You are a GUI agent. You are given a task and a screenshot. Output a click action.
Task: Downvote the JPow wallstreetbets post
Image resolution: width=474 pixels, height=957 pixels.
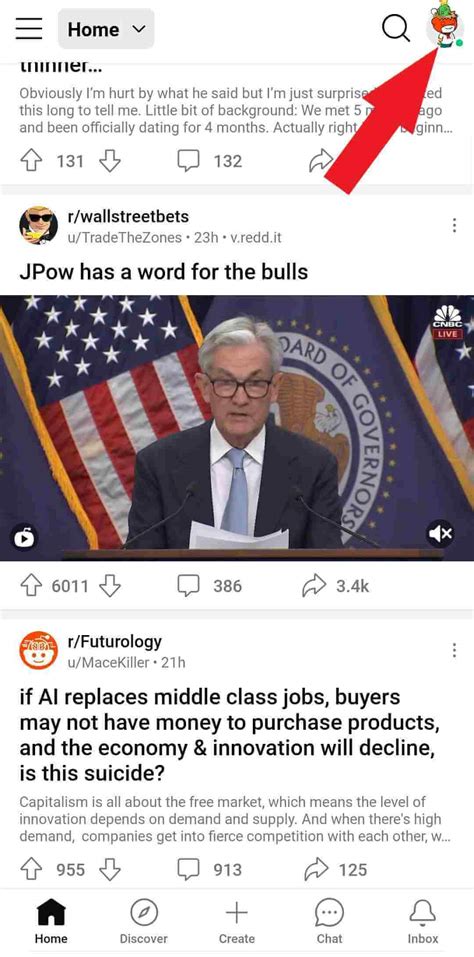(110, 586)
